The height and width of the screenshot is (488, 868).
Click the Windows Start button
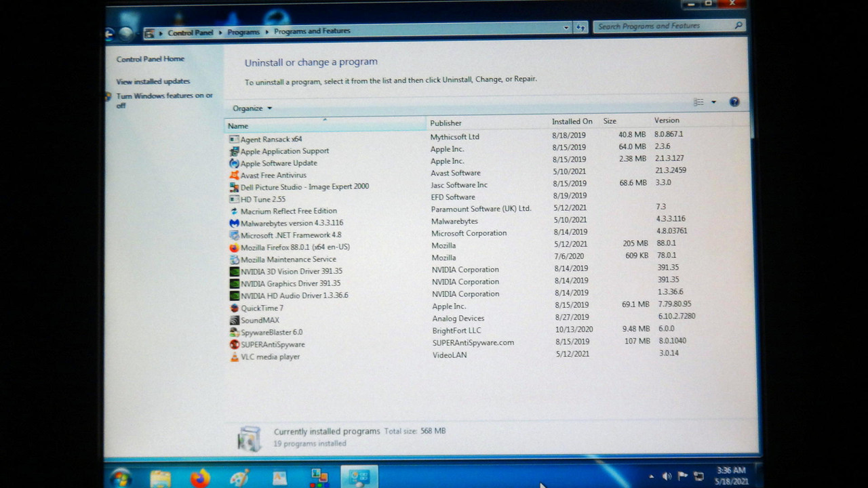121,479
